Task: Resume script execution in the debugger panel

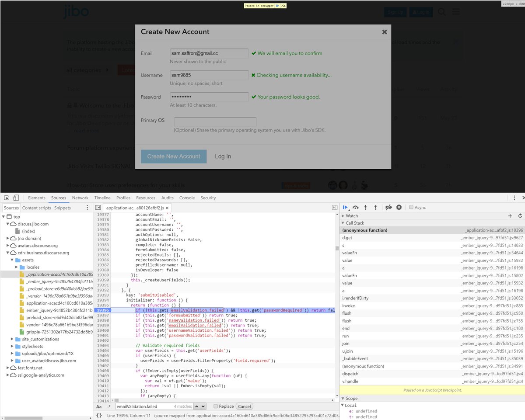Action: tap(346, 208)
